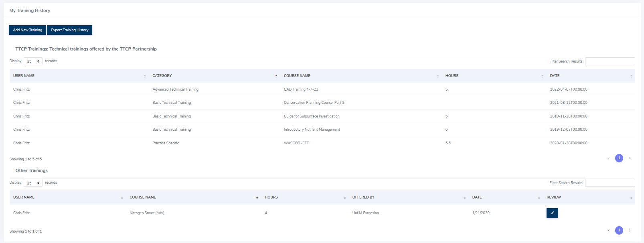This screenshot has height=243, width=644.
Task: Sort TTCP table by Hours arrow icon
Action: (x=543, y=76)
